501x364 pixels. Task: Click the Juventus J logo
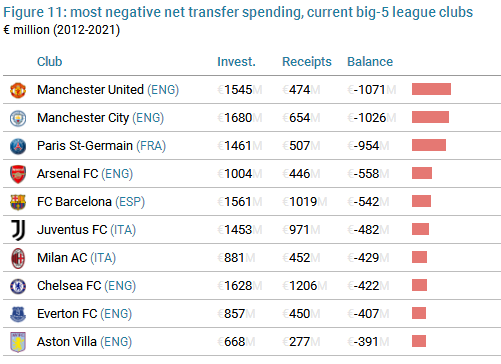coord(18,230)
